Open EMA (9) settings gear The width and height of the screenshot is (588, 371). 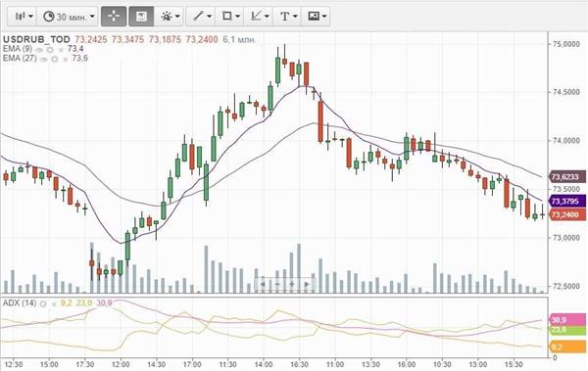tap(50, 50)
